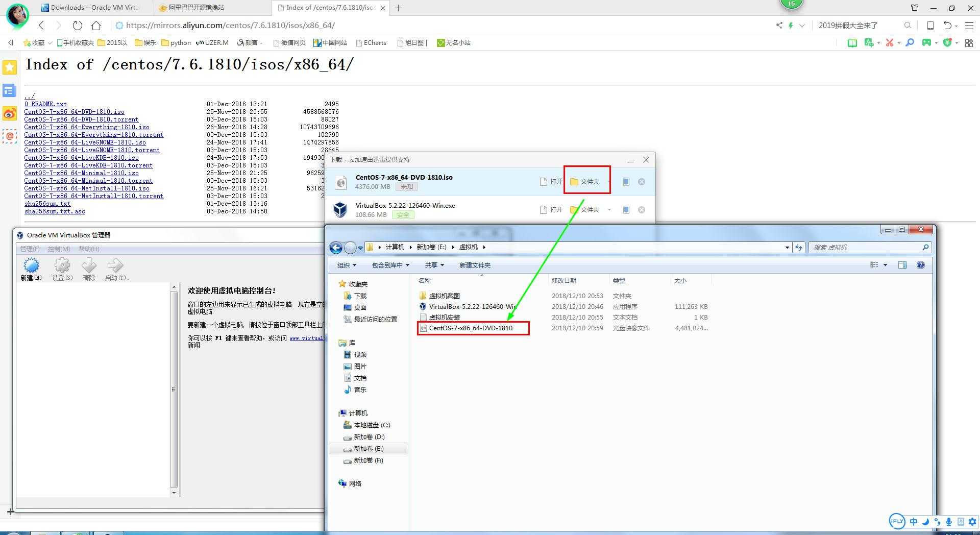
Task: Click the mobile phone icon in browser toolbar
Action: tap(930, 25)
